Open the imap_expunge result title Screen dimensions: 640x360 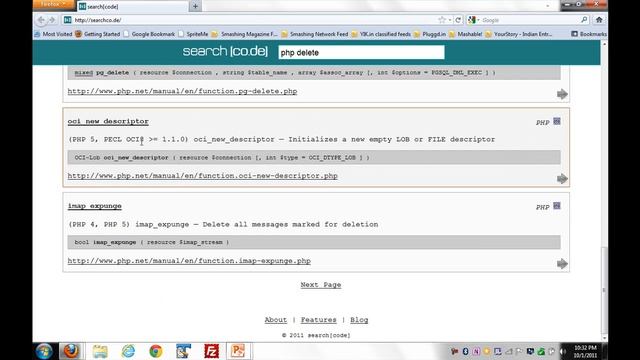pos(95,206)
